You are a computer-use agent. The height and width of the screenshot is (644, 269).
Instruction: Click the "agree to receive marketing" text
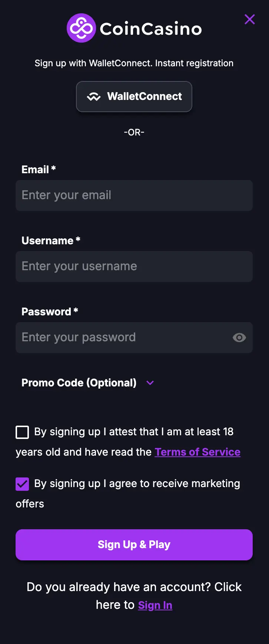click(137, 484)
